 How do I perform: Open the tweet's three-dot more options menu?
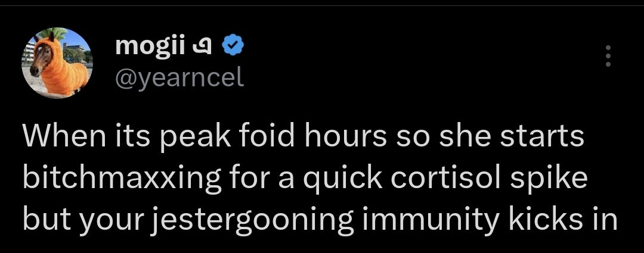(x=608, y=56)
